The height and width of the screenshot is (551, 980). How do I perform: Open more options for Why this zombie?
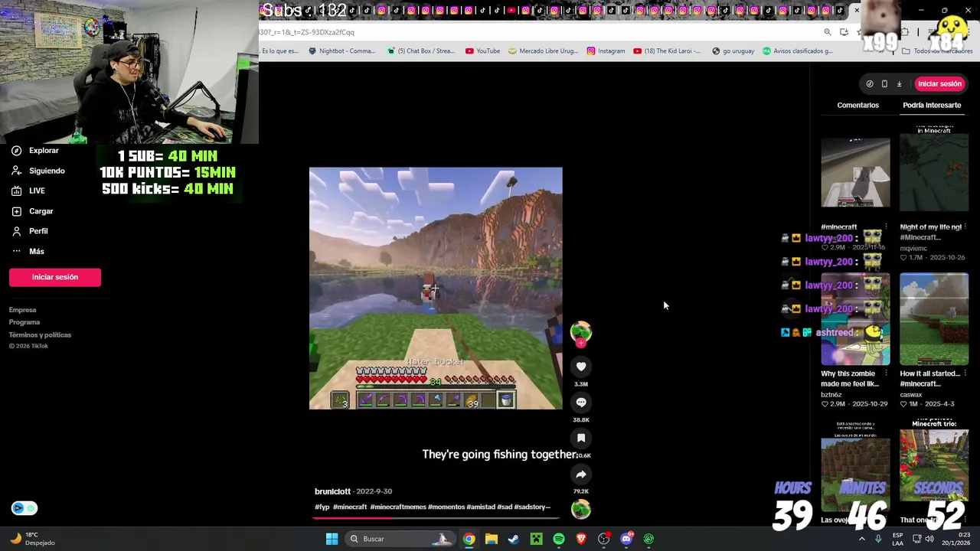pos(886,374)
